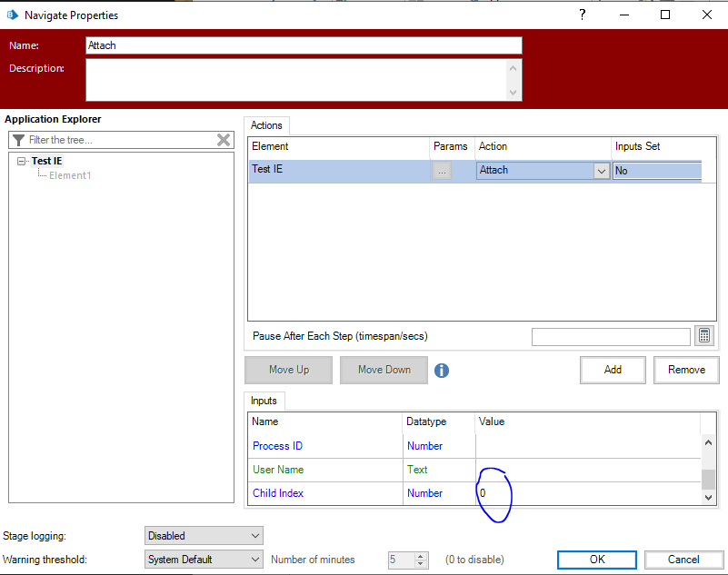Viewport: 728px width, 575px height.
Task: Open the Action dropdown showing Attach
Action: point(601,170)
